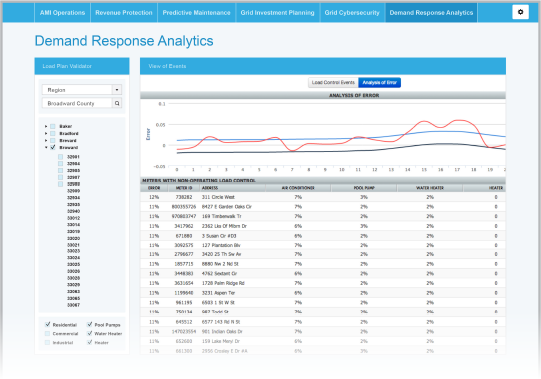
Task: Select zip code 33067 in tree
Action: tap(73, 305)
